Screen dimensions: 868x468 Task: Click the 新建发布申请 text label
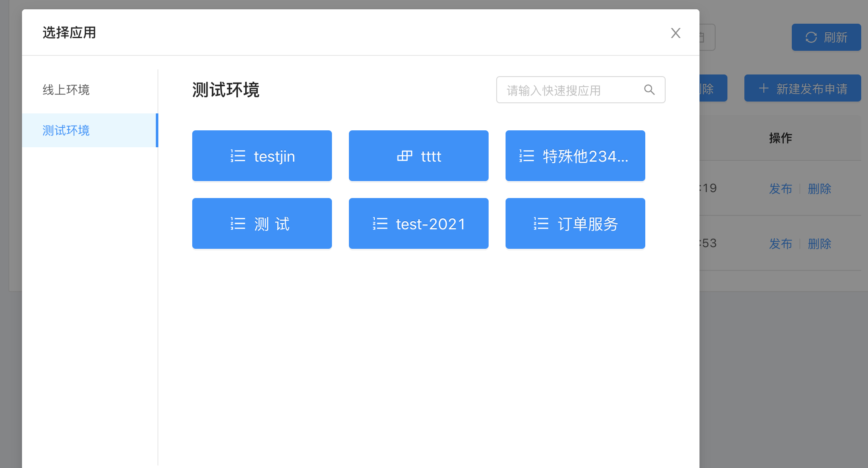pos(812,88)
